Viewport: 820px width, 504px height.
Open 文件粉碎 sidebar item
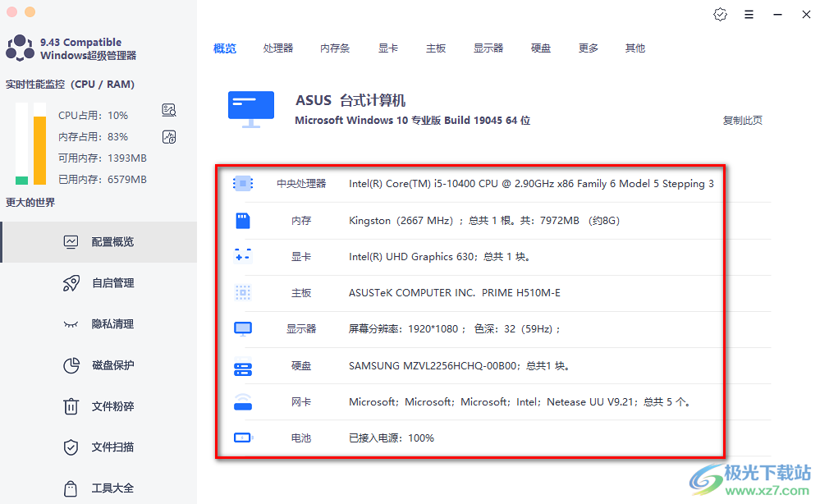[112, 406]
